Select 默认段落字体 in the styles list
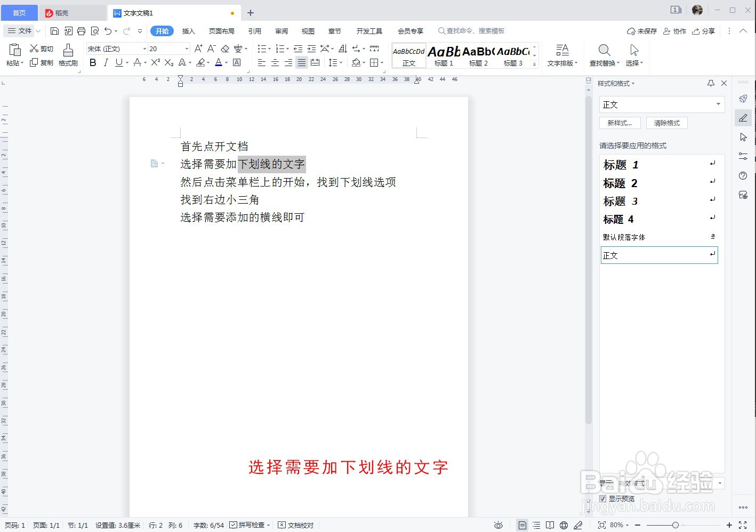 pyautogui.click(x=659, y=237)
